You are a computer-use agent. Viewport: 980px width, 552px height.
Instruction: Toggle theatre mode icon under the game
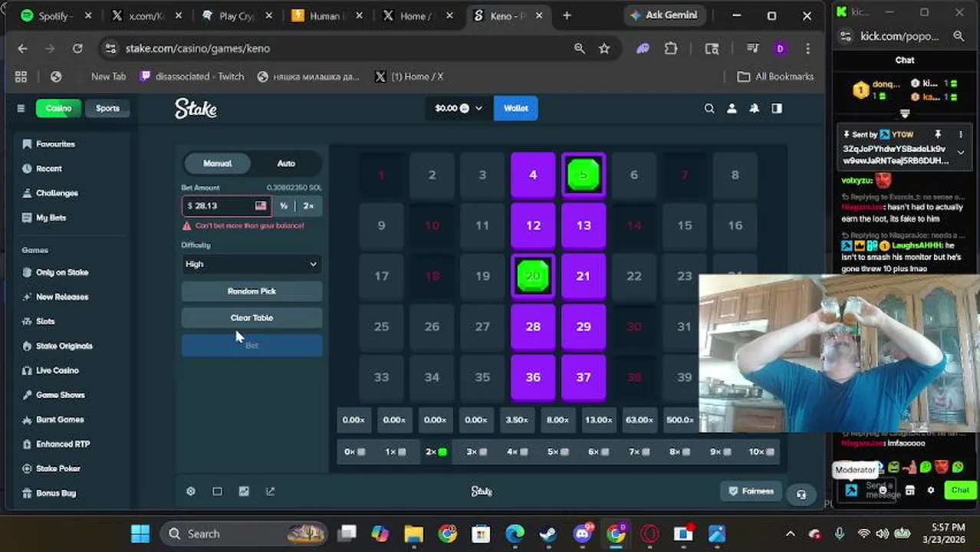[217, 491]
